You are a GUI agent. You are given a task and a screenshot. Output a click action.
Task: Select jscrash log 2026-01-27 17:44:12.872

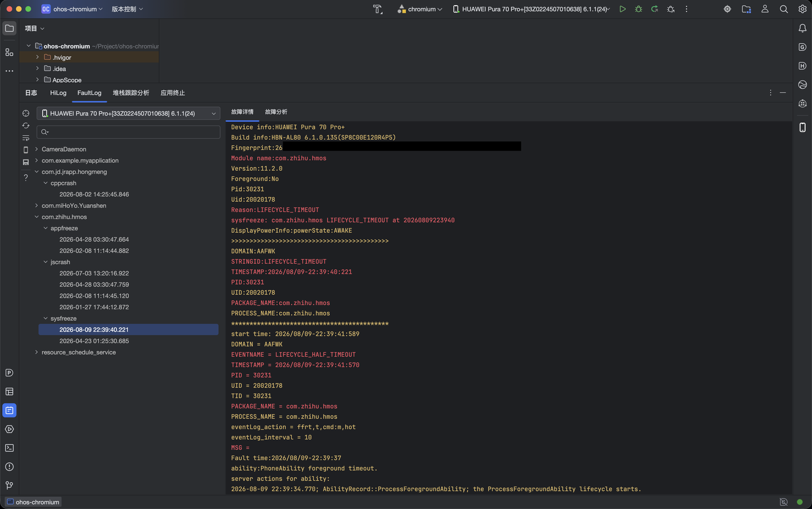pyautogui.click(x=94, y=307)
